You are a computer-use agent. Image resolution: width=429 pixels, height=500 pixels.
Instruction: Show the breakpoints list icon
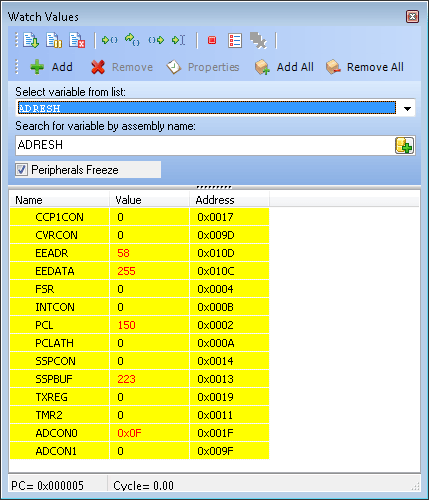coord(235,41)
